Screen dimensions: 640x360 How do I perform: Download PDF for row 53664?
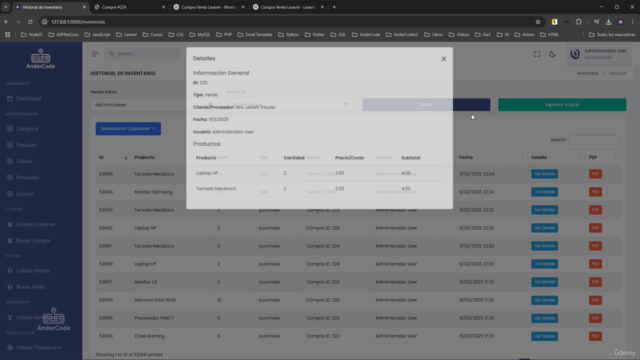(595, 192)
